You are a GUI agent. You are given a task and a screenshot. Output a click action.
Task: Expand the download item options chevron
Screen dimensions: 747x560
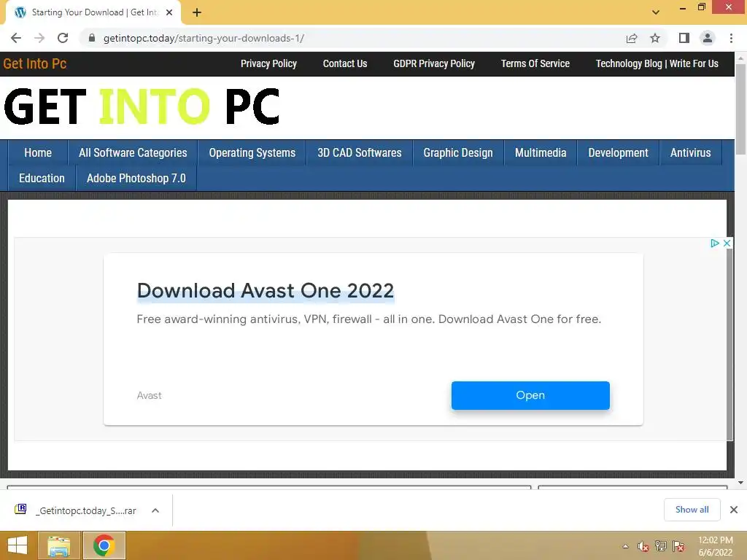point(155,510)
